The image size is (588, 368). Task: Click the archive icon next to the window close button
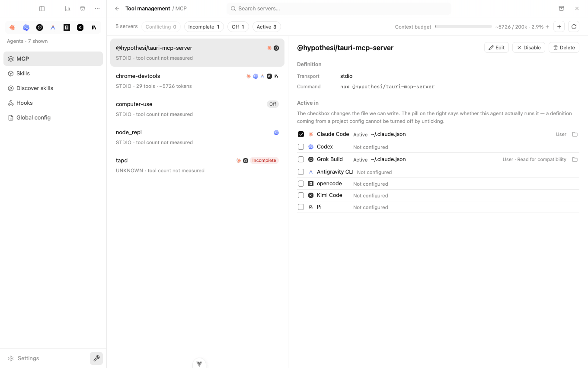point(561,9)
